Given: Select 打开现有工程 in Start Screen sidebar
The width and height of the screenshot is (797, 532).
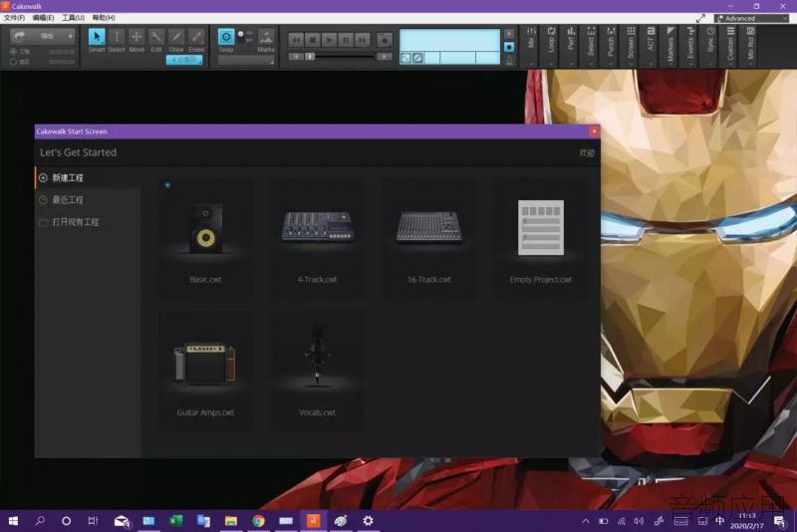Looking at the screenshot, I should click(88, 222).
